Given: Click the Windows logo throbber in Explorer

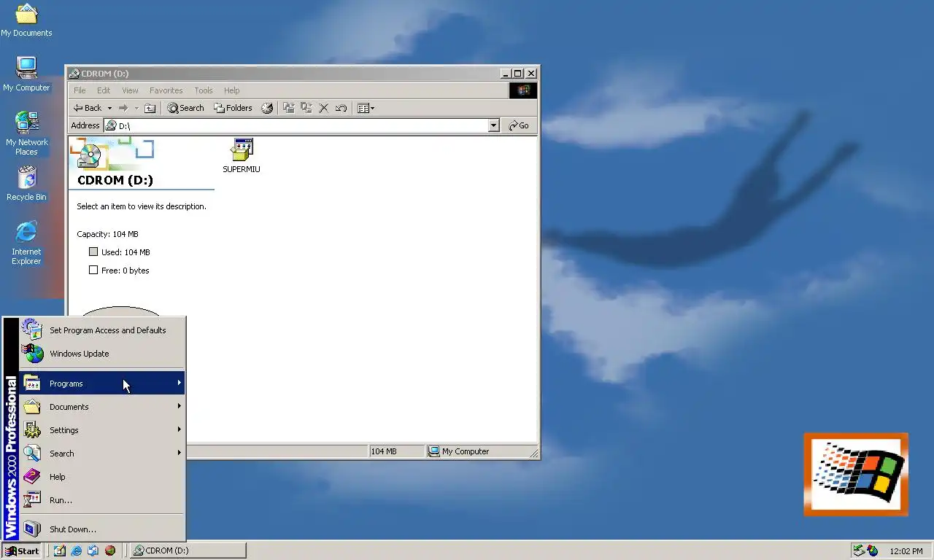Looking at the screenshot, I should [x=523, y=90].
